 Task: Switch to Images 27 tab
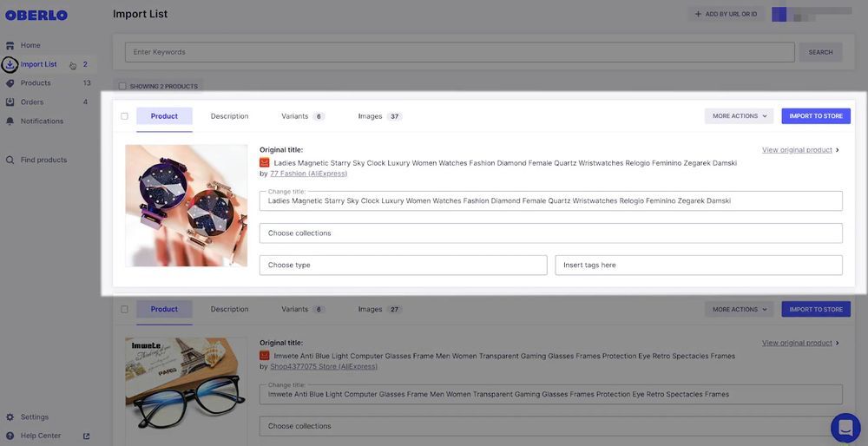point(380,309)
